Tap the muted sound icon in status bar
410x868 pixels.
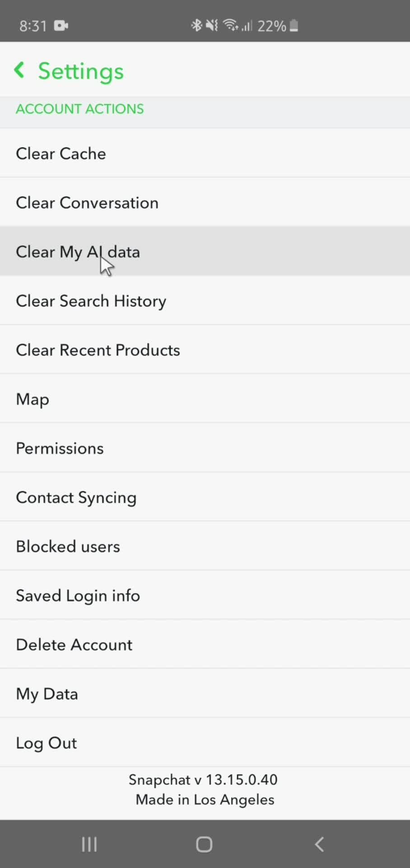pos(211,25)
